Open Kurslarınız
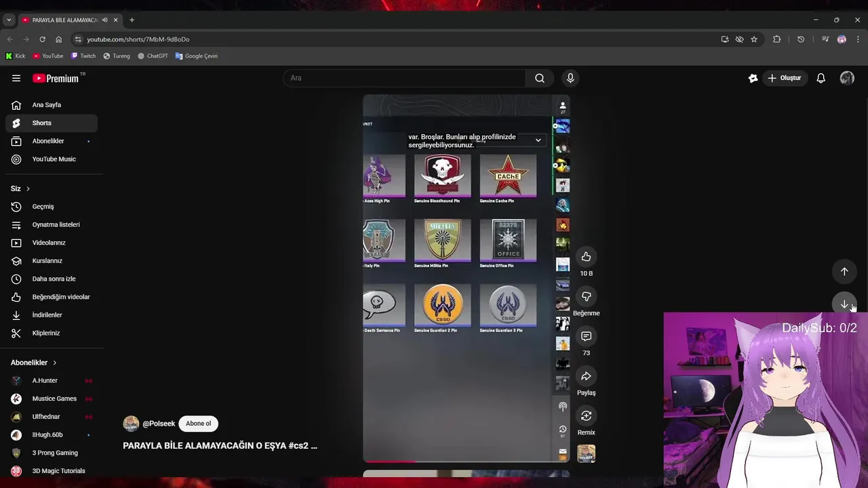 52,261
